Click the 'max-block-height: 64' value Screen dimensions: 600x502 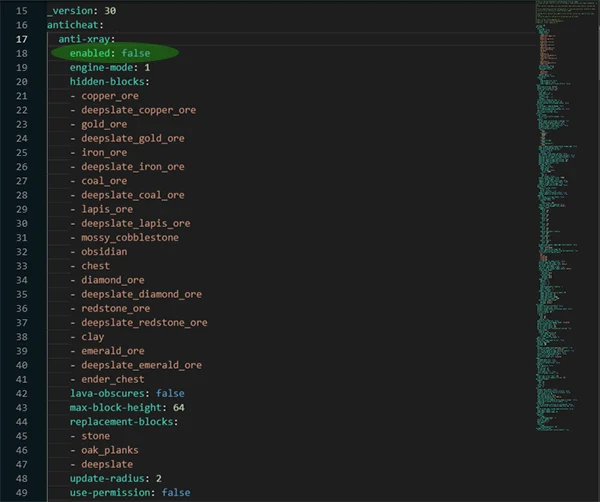[127, 408]
